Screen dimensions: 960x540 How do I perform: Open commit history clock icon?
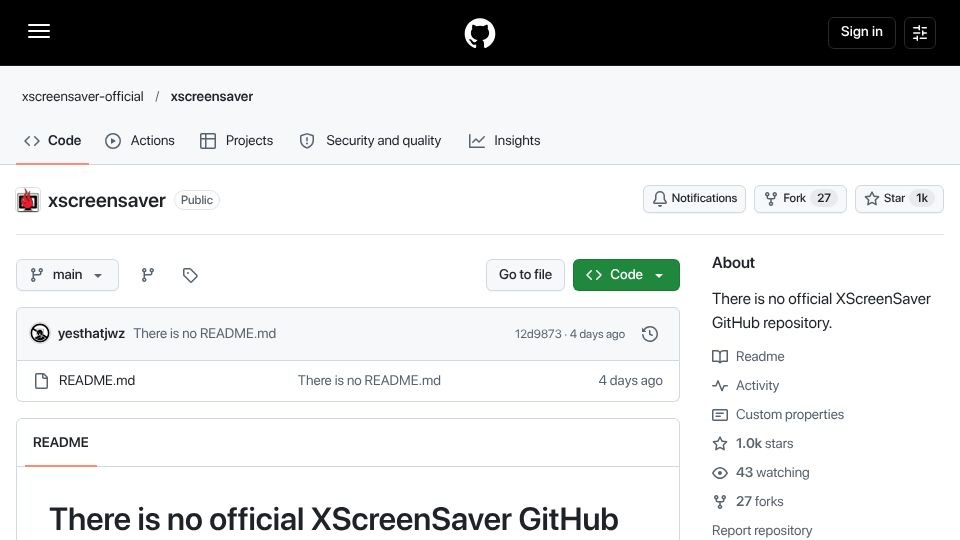pyautogui.click(x=650, y=334)
